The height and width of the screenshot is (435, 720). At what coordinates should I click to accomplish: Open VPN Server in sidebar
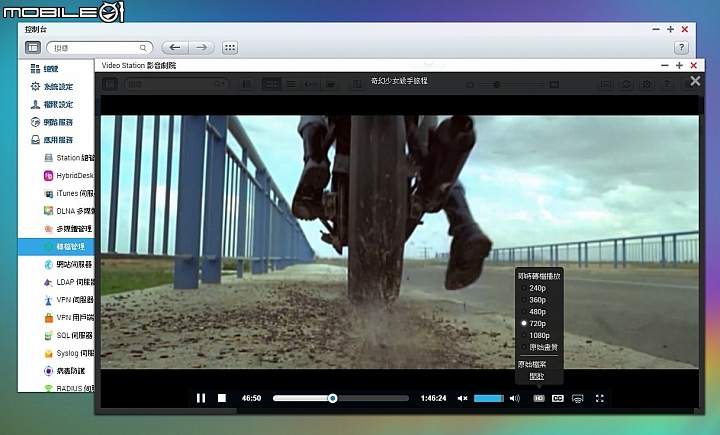click(x=69, y=300)
